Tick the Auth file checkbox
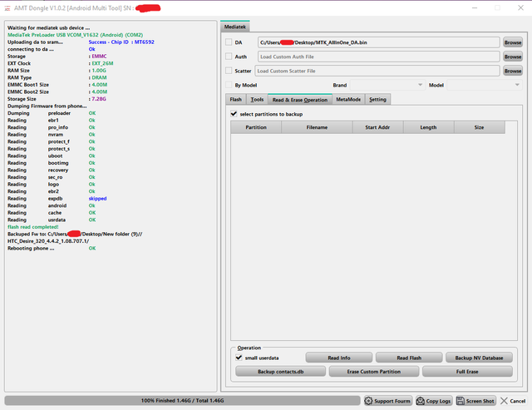The image size is (532, 410). click(x=229, y=57)
